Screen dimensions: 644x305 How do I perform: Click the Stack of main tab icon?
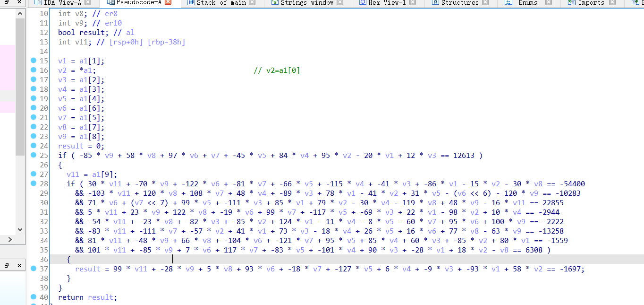tap(191, 3)
